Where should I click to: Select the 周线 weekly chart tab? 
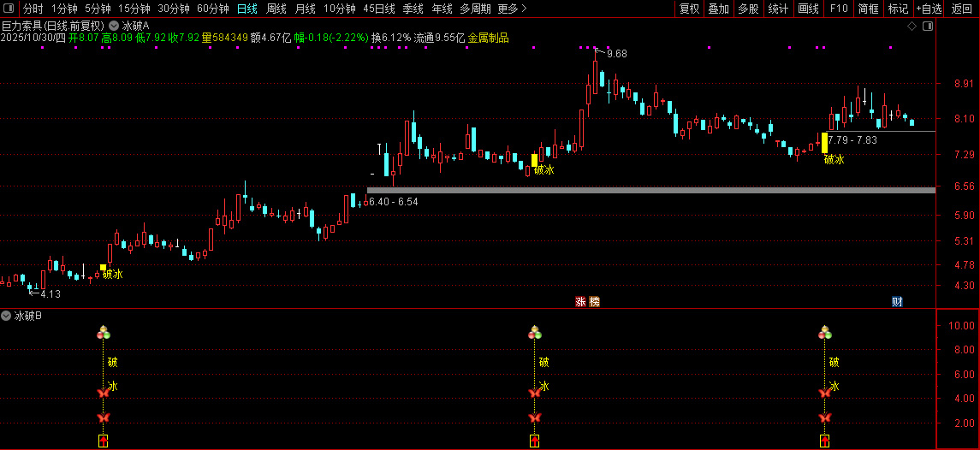click(276, 9)
